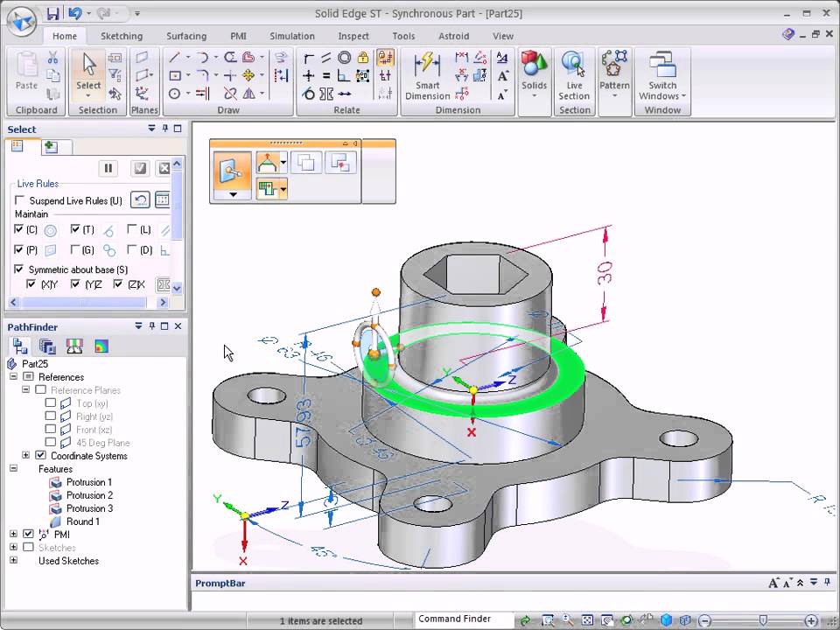
Task: Open the Line tool dropdown arrow
Action: [x=187, y=58]
